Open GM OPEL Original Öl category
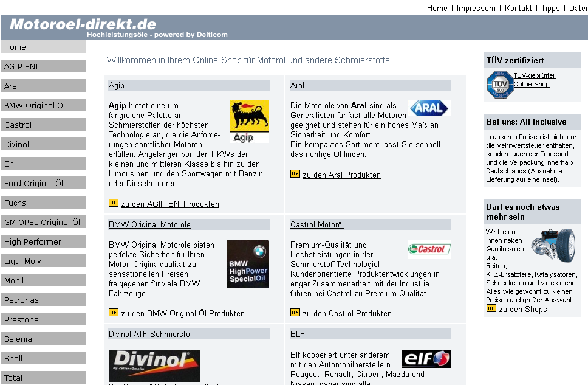Screen dimensions: 588x385 tap(44, 222)
